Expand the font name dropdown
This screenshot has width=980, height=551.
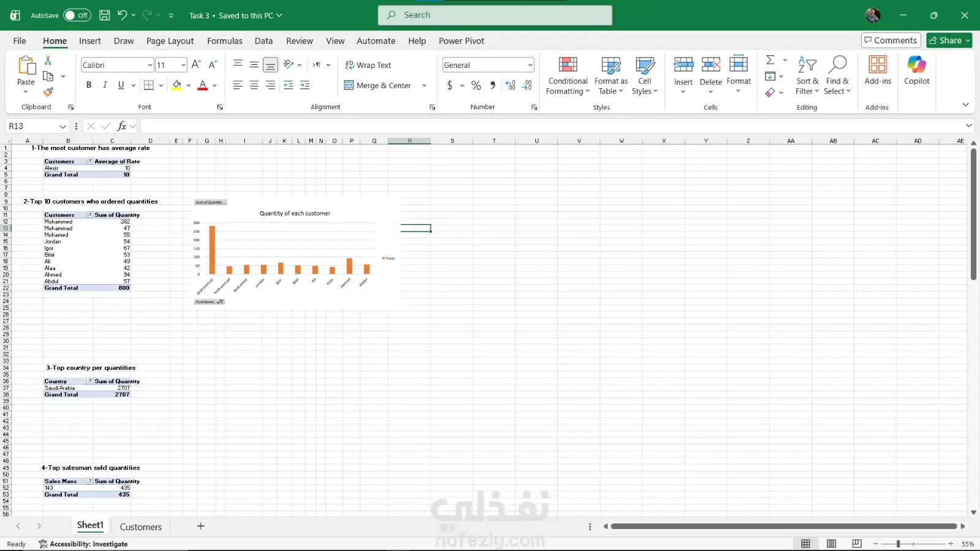149,65
